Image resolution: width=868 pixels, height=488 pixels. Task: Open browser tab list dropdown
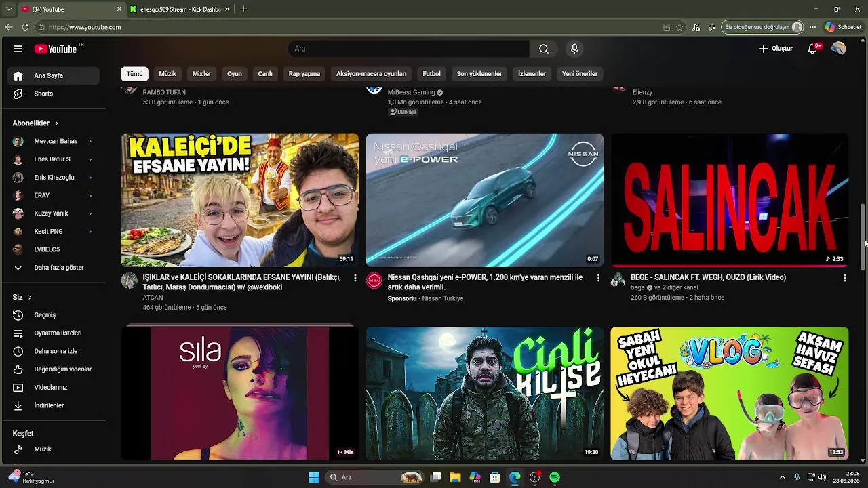point(9,9)
